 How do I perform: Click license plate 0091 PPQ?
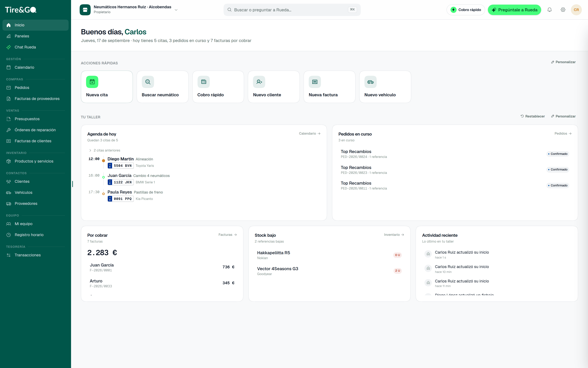pyautogui.click(x=121, y=199)
